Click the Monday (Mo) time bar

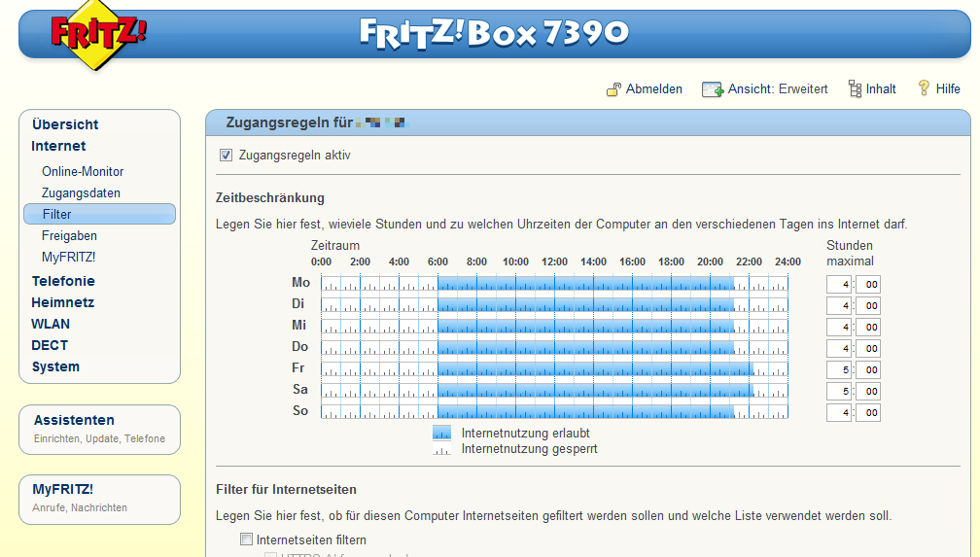click(554, 284)
